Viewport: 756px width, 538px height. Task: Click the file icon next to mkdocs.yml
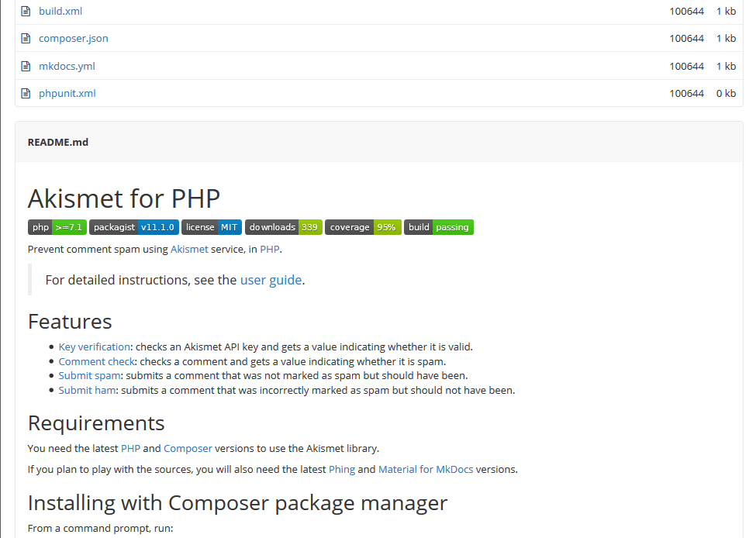tap(27, 66)
